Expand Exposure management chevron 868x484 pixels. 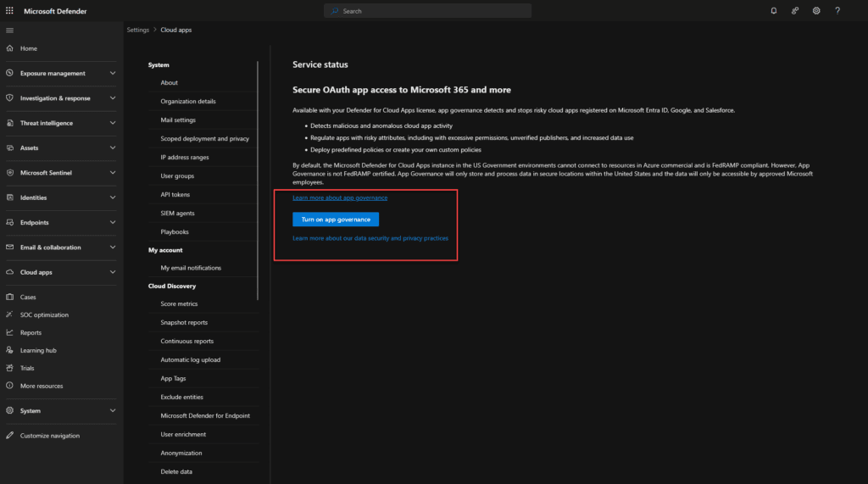[x=113, y=73]
